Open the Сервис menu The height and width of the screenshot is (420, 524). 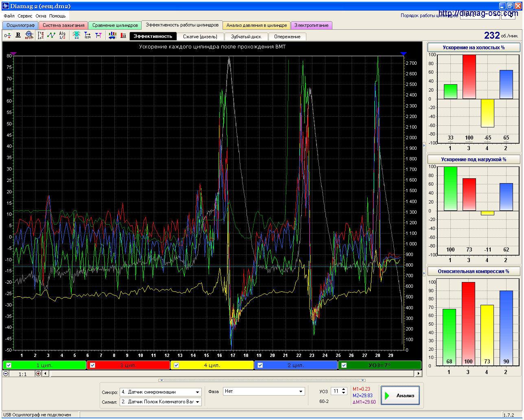25,16
